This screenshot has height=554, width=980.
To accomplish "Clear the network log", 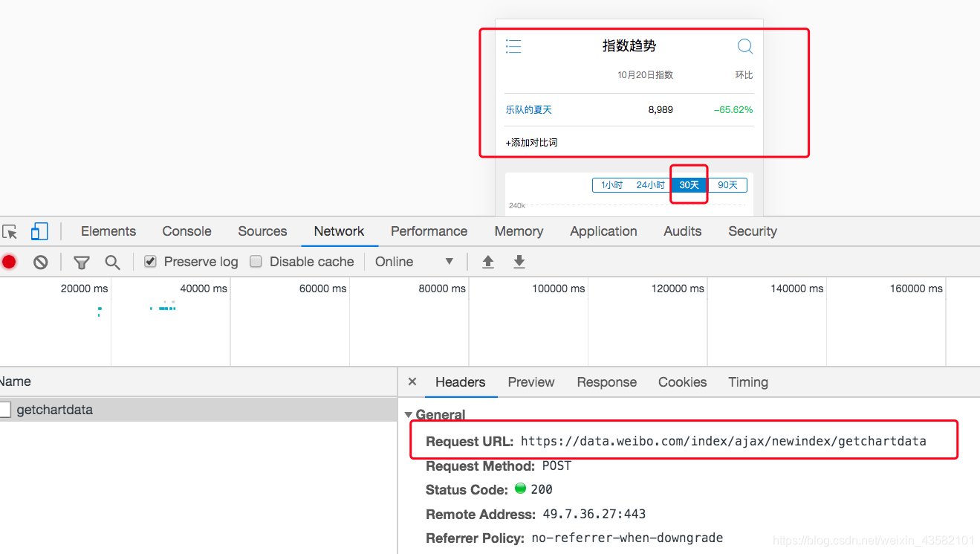I will tap(41, 262).
